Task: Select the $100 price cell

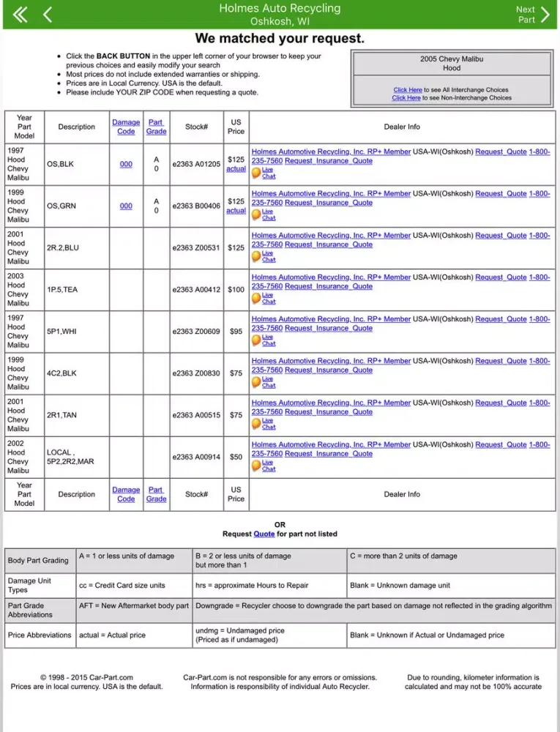Action: pyautogui.click(x=236, y=289)
